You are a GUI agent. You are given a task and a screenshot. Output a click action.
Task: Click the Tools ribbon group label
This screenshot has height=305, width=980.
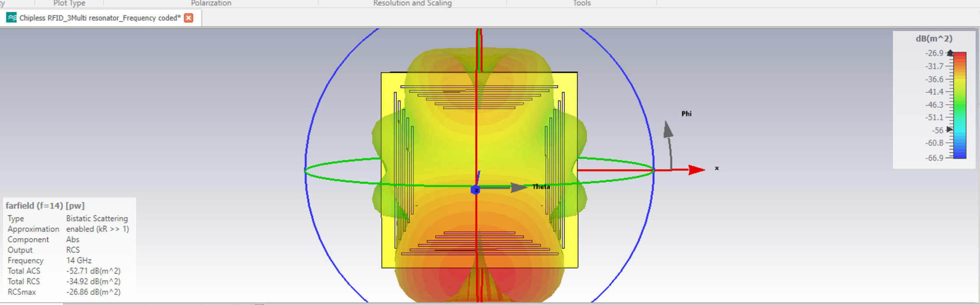point(582,3)
